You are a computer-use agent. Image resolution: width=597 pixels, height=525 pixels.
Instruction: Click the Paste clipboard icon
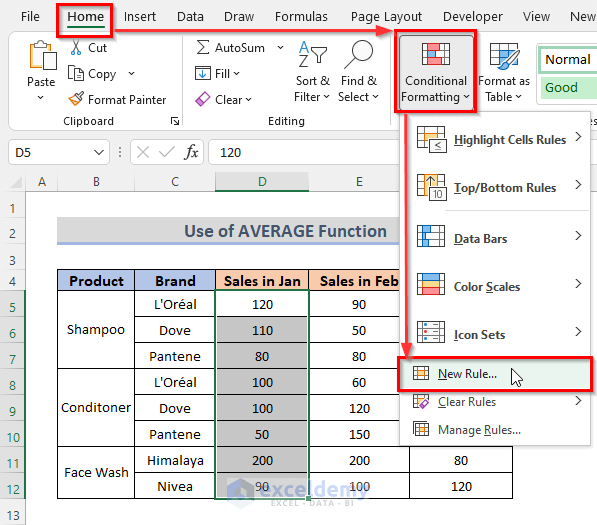click(x=43, y=56)
